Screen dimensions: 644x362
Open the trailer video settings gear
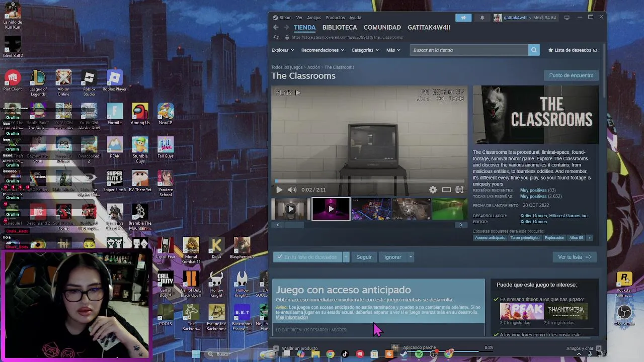[433, 190]
